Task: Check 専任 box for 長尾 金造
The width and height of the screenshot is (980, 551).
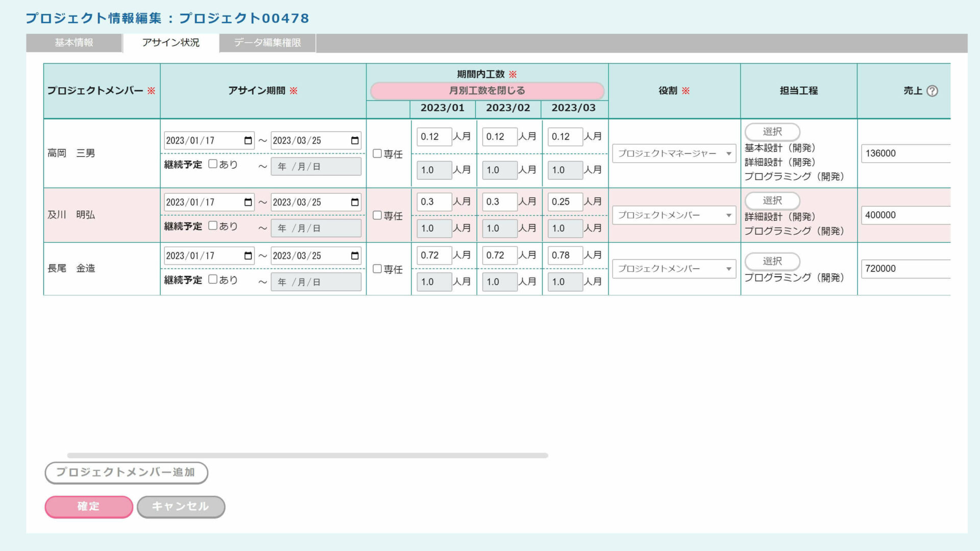Action: 377,269
